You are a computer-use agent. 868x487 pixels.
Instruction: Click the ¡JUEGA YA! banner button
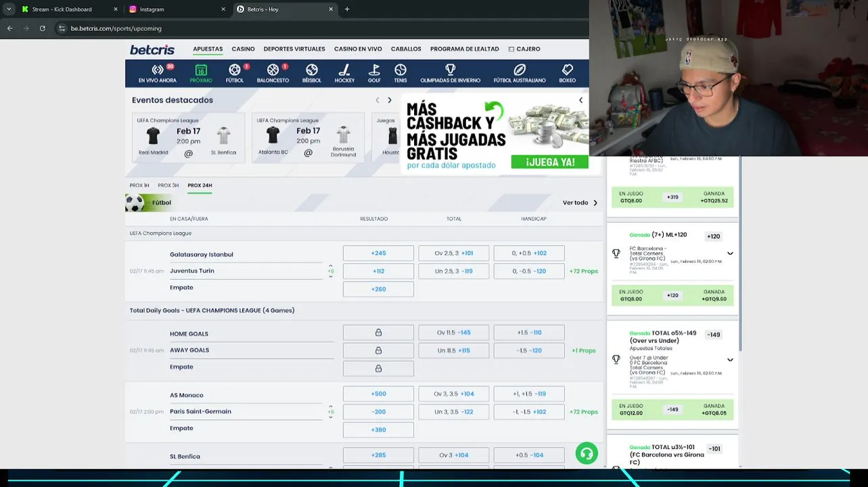point(549,162)
